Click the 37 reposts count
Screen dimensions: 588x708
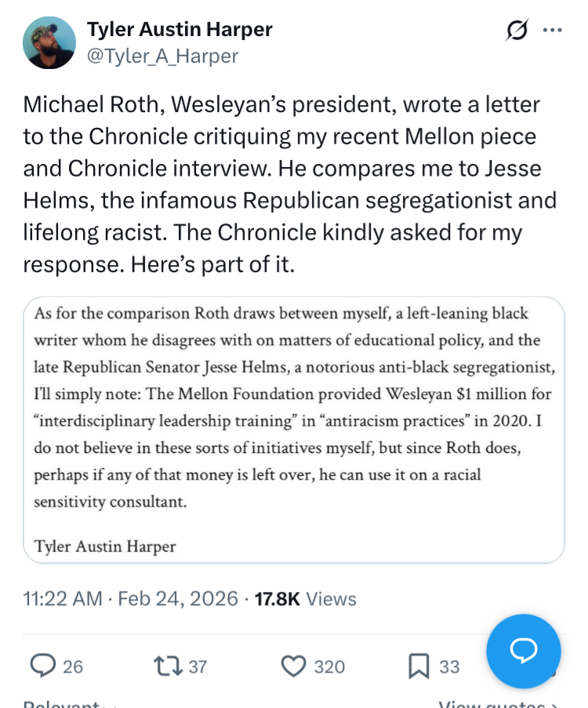(x=198, y=666)
